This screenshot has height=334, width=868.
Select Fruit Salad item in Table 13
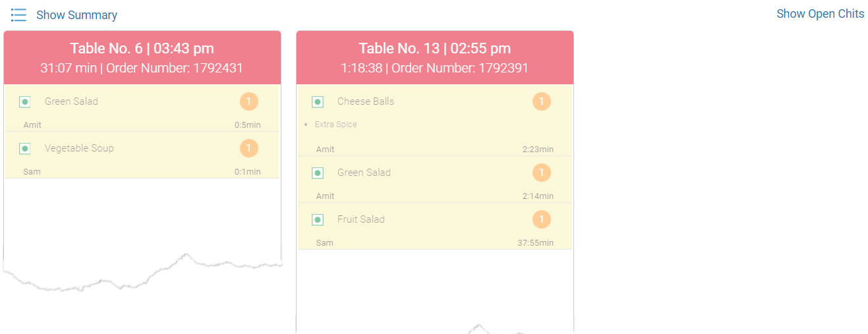pyautogui.click(x=435, y=226)
